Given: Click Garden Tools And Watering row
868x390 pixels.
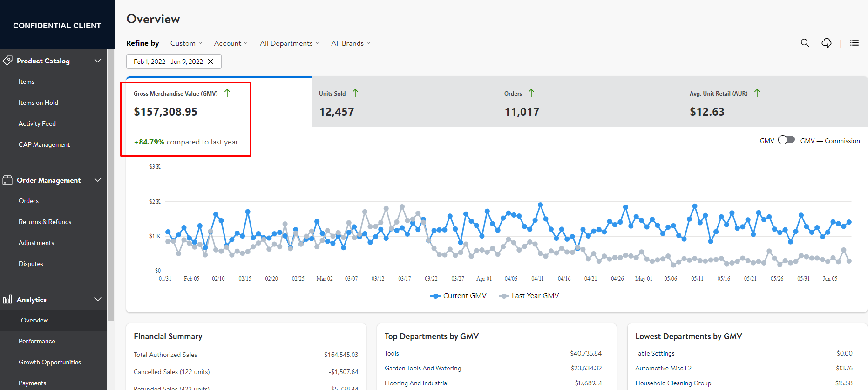Looking at the screenshot, I should (x=493, y=368).
